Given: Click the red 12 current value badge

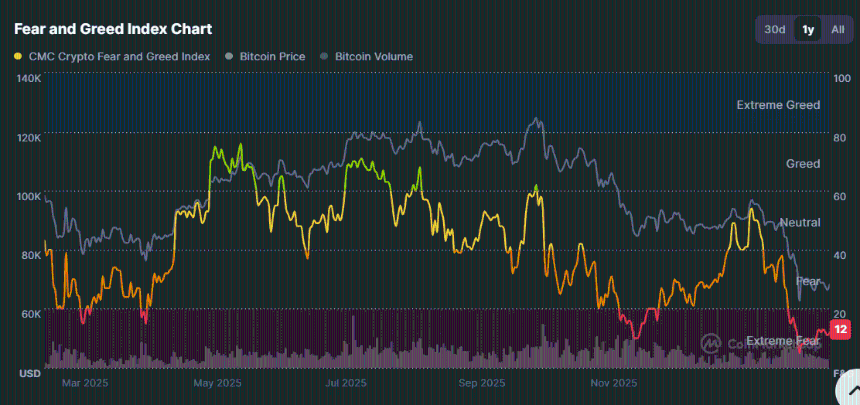Looking at the screenshot, I should (840, 329).
